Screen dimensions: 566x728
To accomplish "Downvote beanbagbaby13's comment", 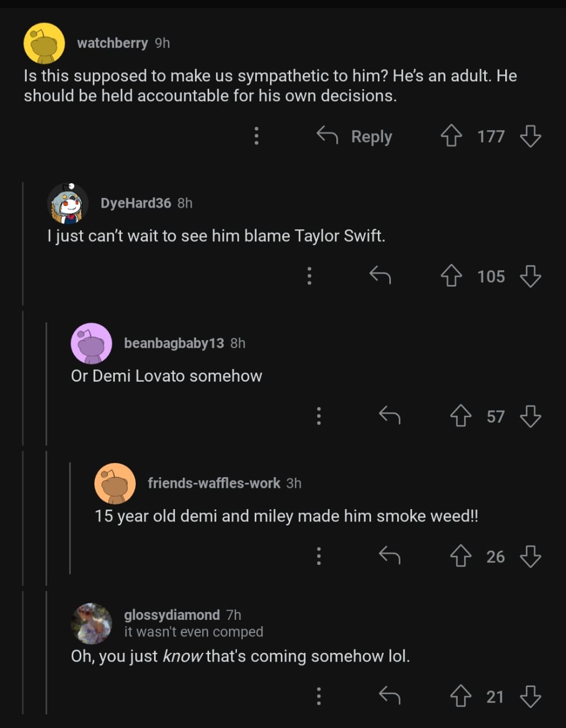I will 530,417.
